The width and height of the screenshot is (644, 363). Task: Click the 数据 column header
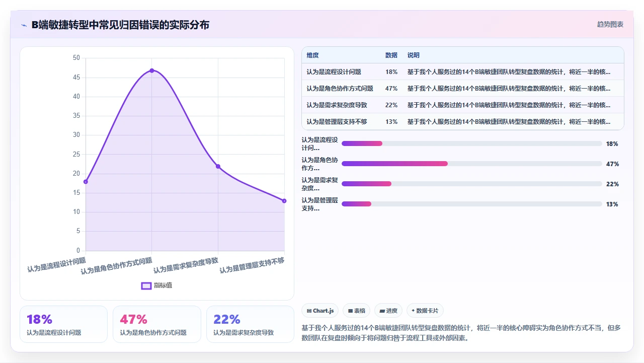tap(391, 55)
